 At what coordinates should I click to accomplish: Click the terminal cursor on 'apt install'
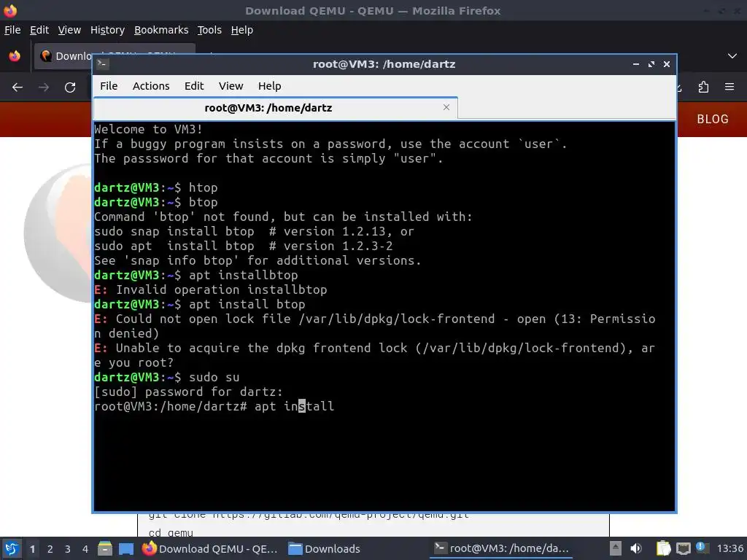[x=301, y=406]
